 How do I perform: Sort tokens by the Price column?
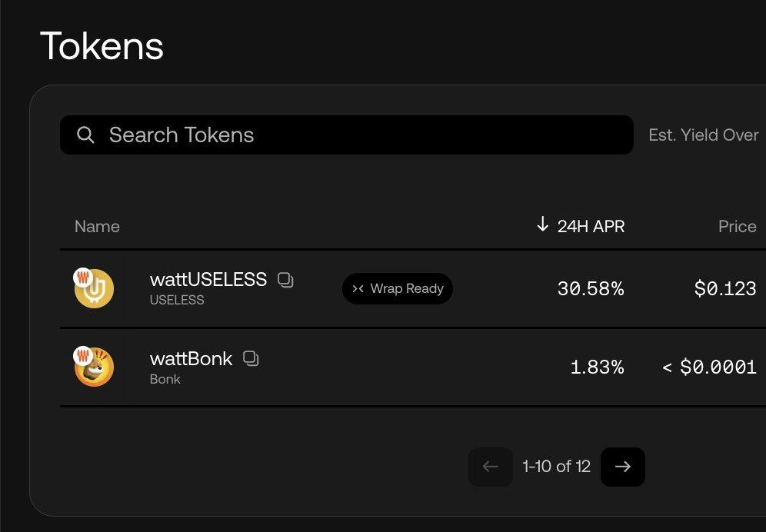tap(737, 227)
